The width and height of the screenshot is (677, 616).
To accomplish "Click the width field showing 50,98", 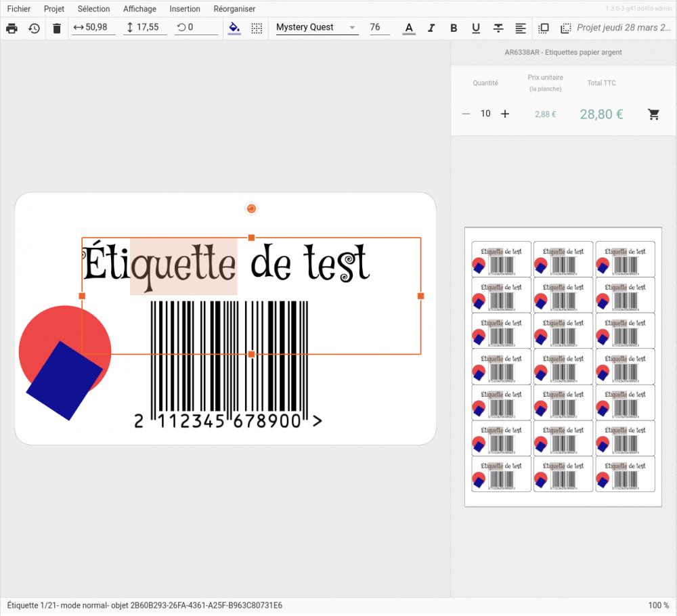I will (x=93, y=27).
